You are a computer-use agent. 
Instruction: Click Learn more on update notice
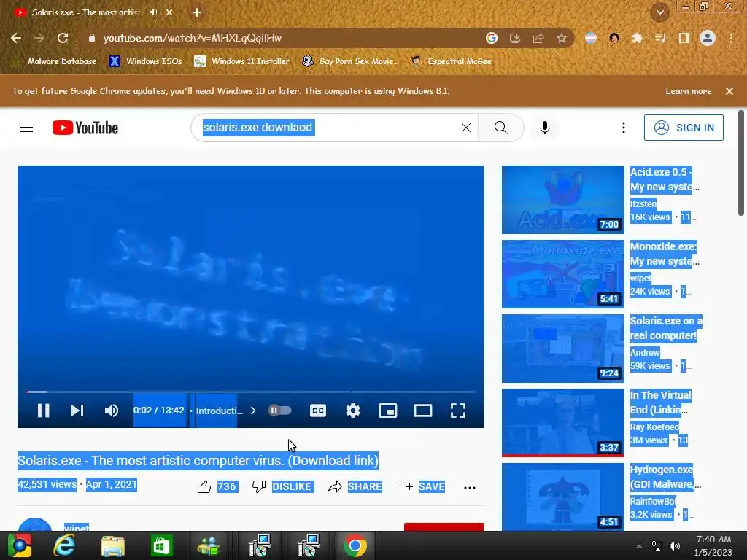[x=689, y=91]
